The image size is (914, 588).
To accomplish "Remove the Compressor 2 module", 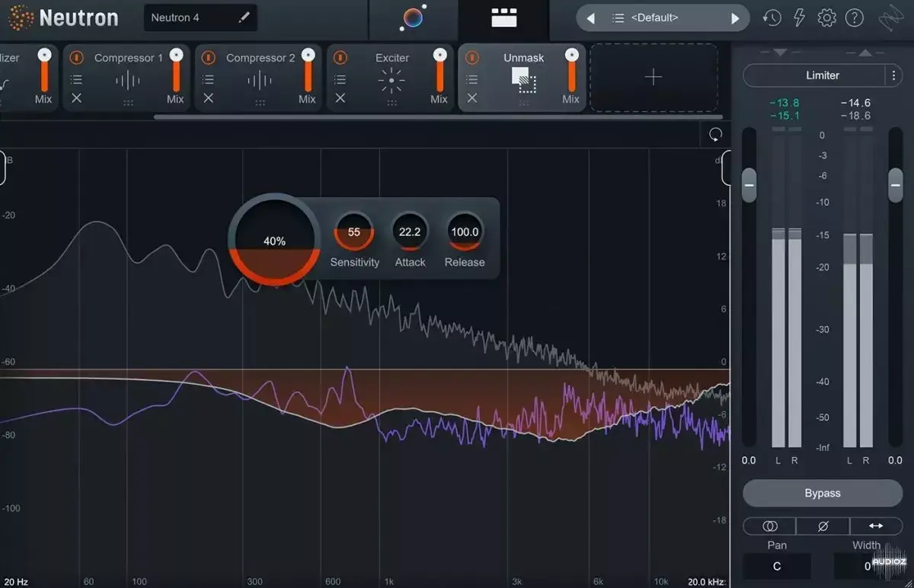I will coord(208,97).
